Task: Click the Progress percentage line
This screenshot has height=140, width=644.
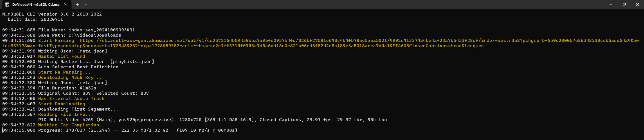Action: click(x=137, y=130)
